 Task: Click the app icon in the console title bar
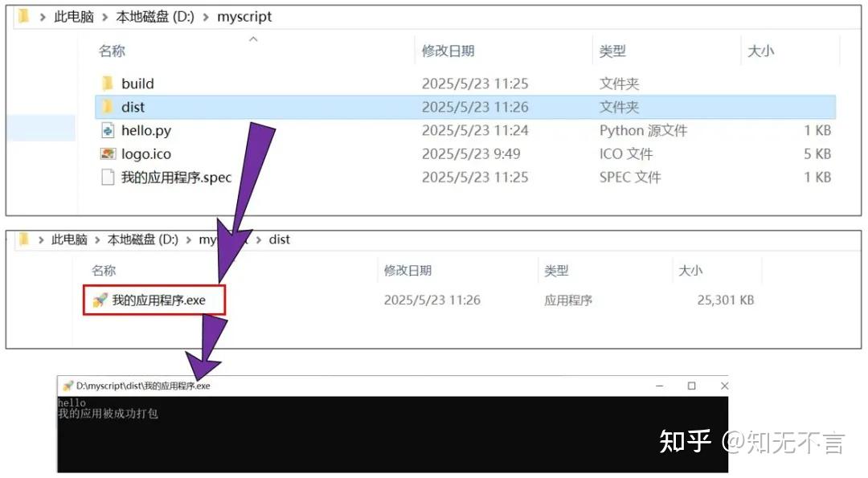(x=68, y=386)
